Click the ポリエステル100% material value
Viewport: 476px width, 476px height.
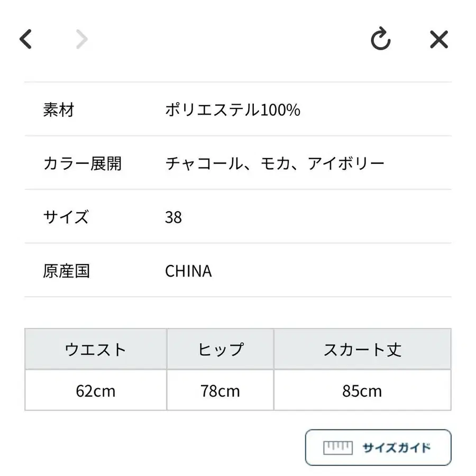tap(233, 110)
